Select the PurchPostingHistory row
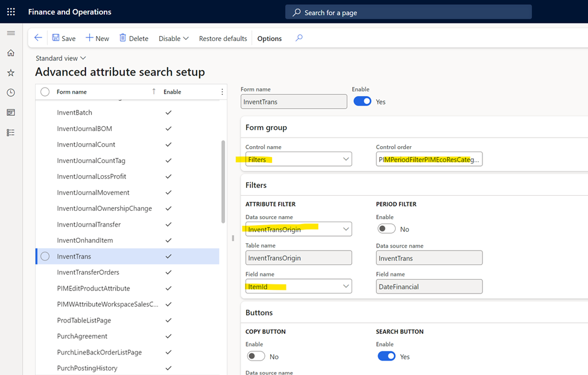 point(127,368)
